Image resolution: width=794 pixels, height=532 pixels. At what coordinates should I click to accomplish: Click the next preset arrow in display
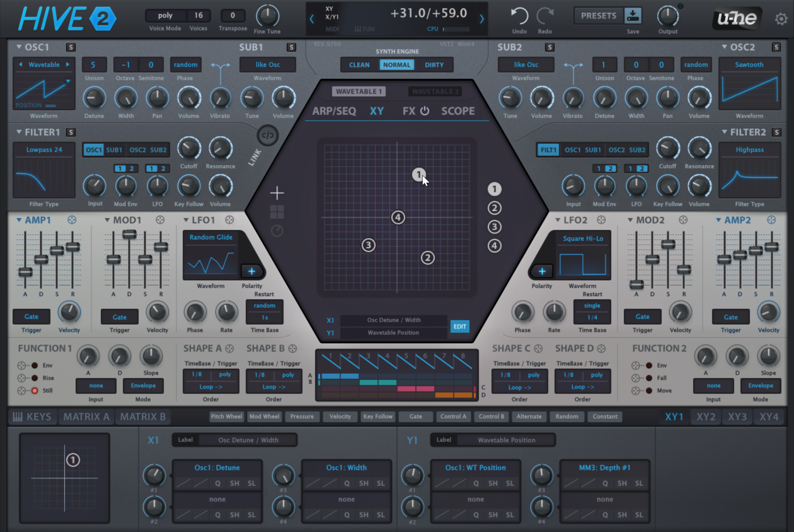482,18
